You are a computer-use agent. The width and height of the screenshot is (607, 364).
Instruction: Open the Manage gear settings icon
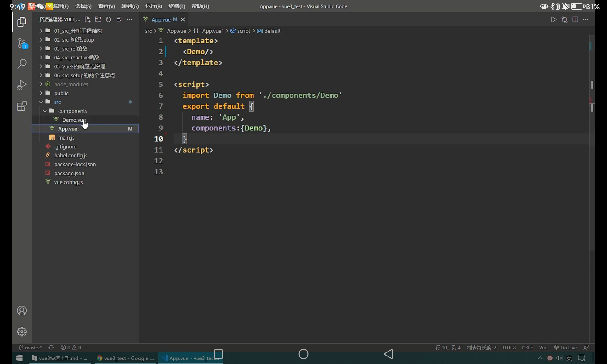coord(22,332)
